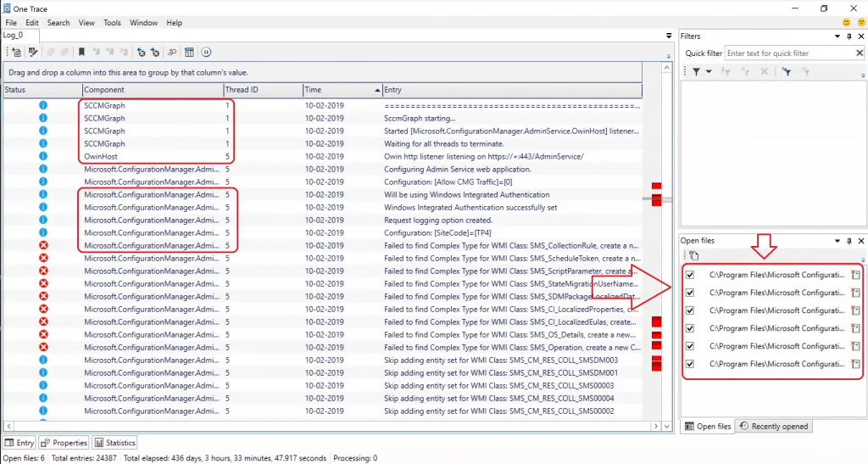Uncheck the first file in Open files
Image resolution: width=868 pixels, height=464 pixels.
(x=690, y=275)
